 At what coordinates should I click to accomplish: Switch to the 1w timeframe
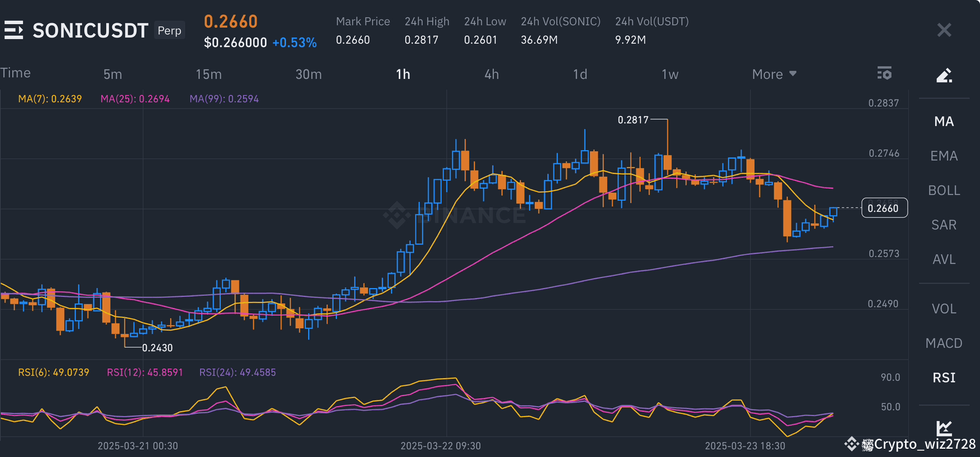[x=670, y=74]
